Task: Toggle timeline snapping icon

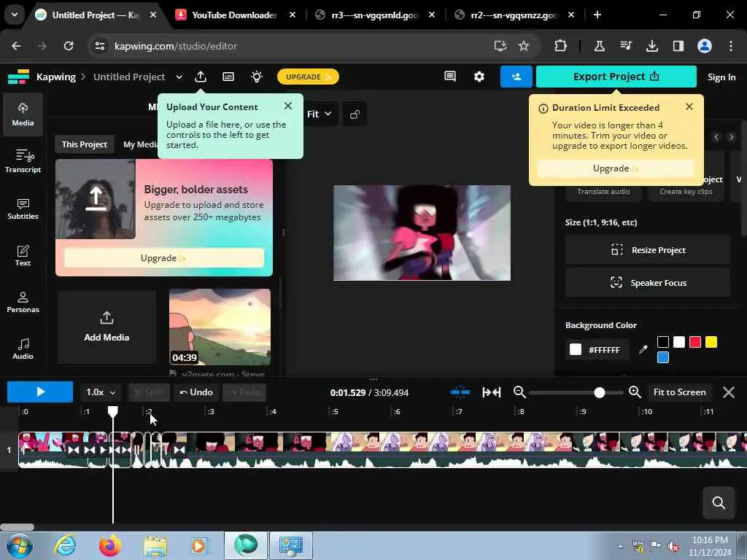Action: point(460,392)
